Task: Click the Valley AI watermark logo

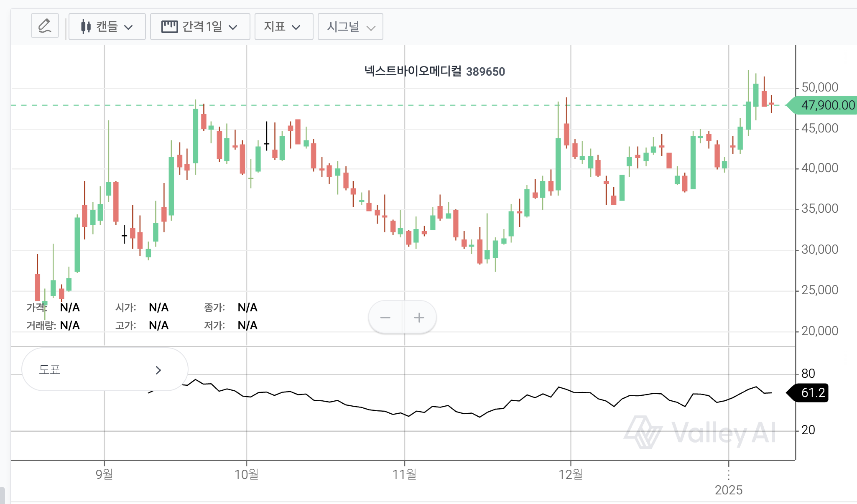Action: (643, 432)
